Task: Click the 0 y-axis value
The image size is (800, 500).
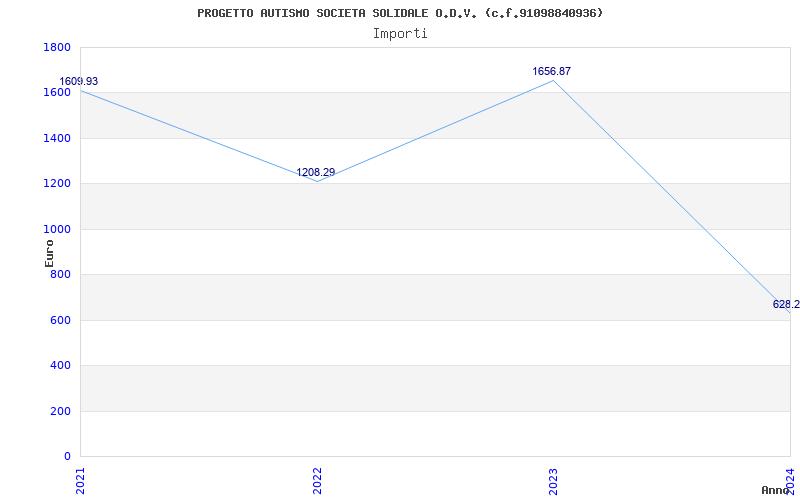Action: click(x=67, y=457)
